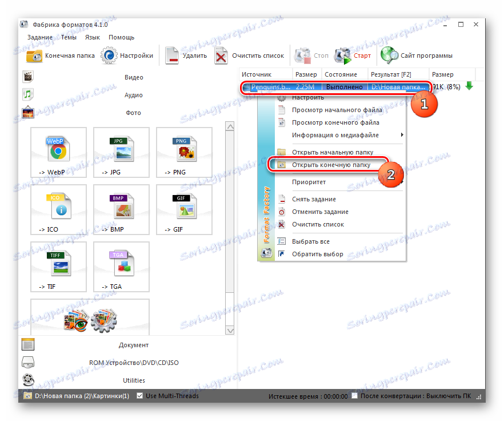Select Просмотр начального файла
Image resolution: width=504 pixels, height=421 pixels.
(x=340, y=110)
